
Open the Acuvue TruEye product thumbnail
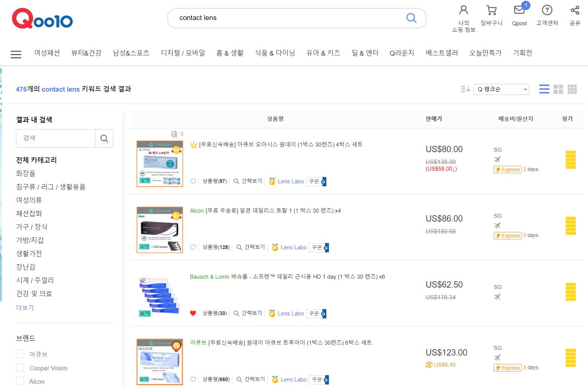coord(160,362)
